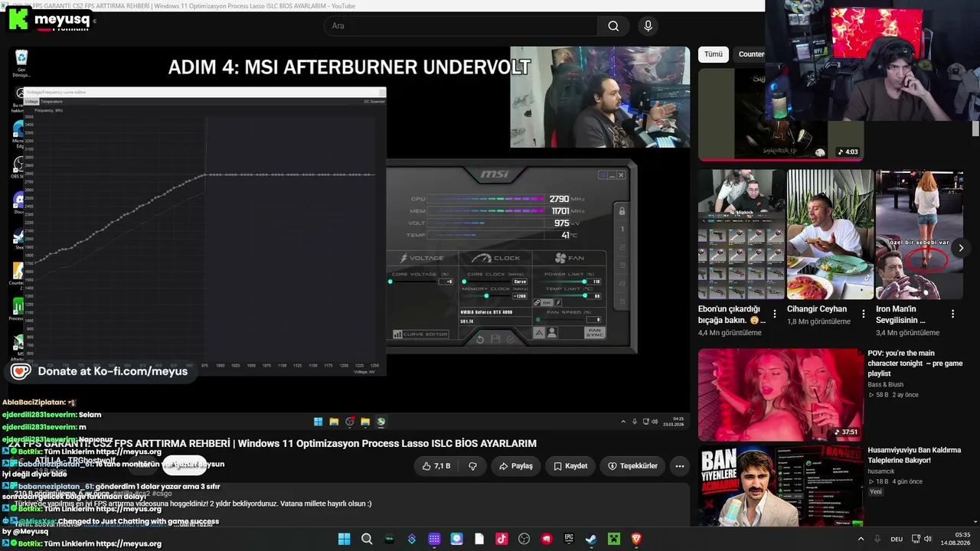Click the NVIDIA GeForce RTX 4090 label

click(486, 312)
